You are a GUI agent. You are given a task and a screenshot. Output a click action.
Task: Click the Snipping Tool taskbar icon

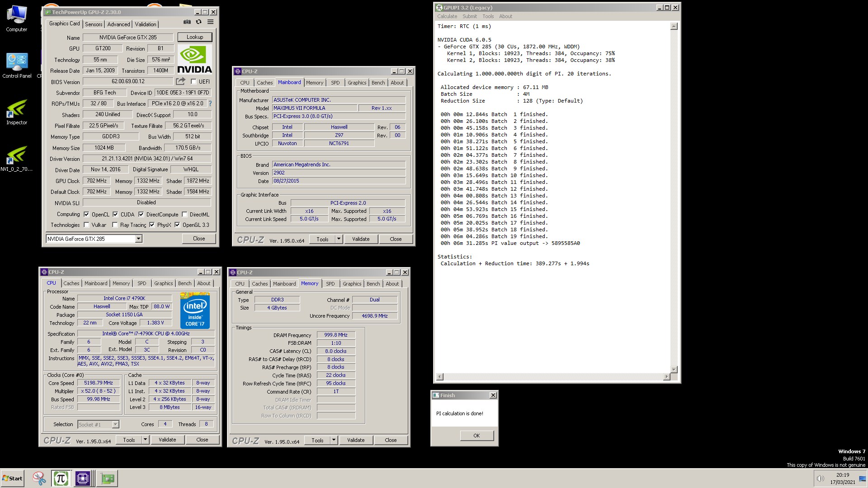click(39, 478)
